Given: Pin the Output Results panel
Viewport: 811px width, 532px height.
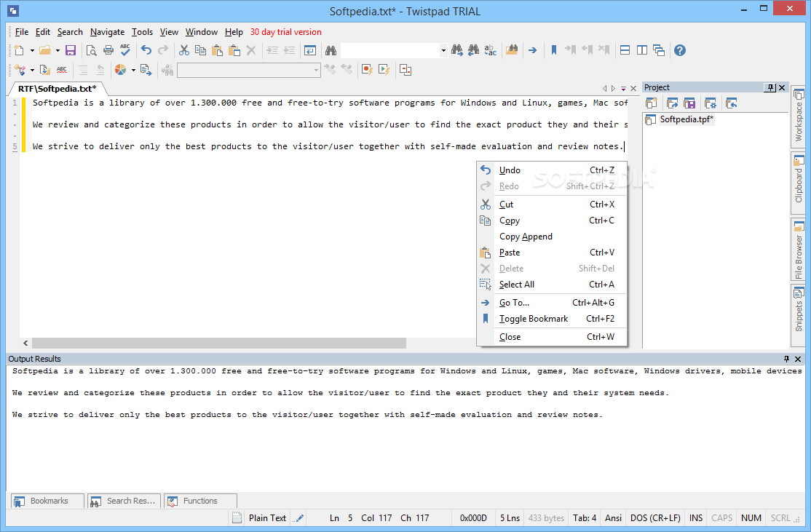Looking at the screenshot, I should 786,359.
